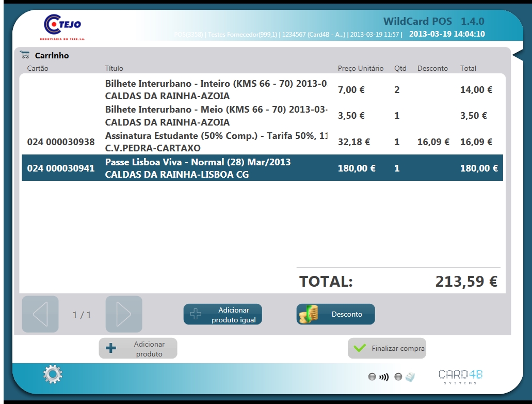Viewport: 532px width, 404px height.
Task: Click the Rodoviária do Tejo logo
Action: pos(62,27)
